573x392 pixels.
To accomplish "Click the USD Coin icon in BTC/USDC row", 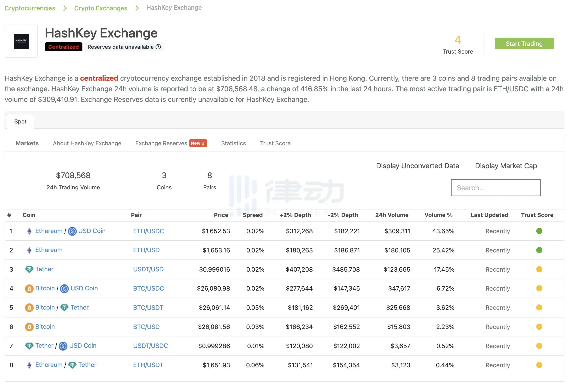I will point(64,289).
